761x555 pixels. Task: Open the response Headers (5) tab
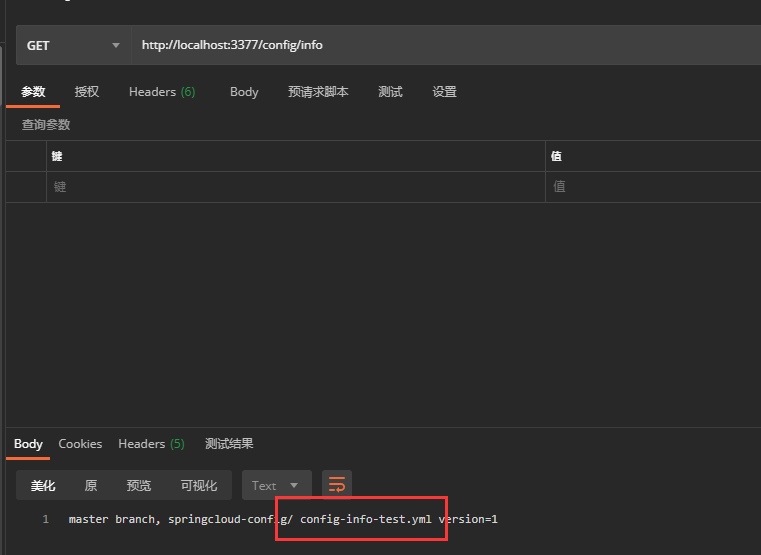pyautogui.click(x=151, y=444)
